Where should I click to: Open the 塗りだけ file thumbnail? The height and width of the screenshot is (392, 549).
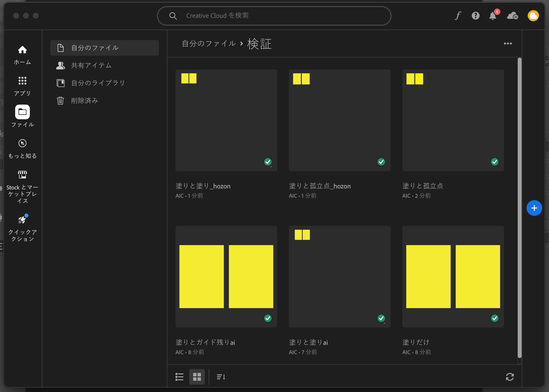453,276
